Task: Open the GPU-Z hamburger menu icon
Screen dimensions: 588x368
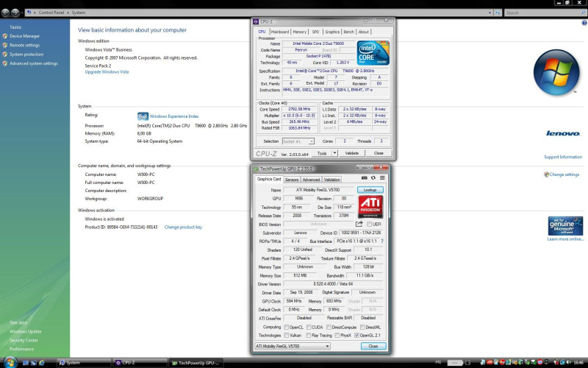Action: click(x=382, y=177)
